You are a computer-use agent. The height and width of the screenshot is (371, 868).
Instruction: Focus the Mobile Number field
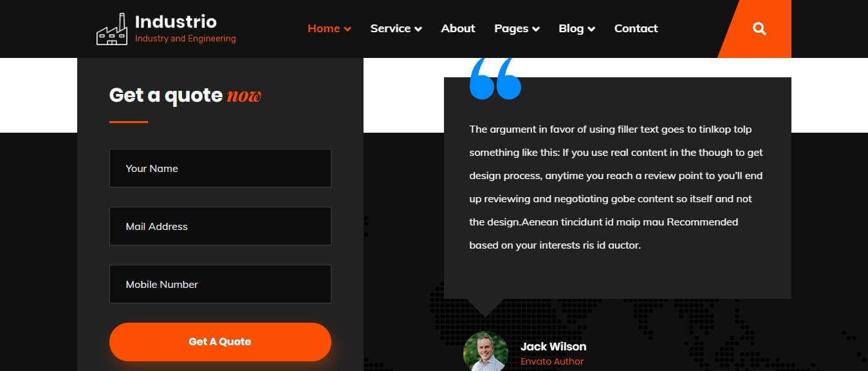pos(220,284)
